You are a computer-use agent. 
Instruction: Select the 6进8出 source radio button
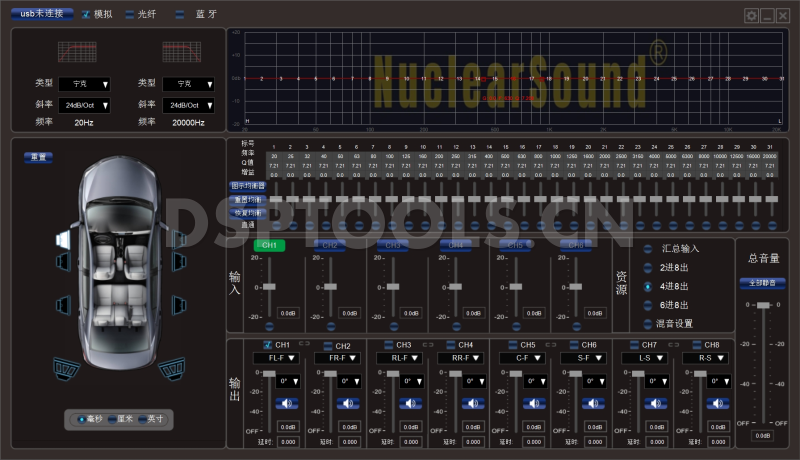coord(648,305)
